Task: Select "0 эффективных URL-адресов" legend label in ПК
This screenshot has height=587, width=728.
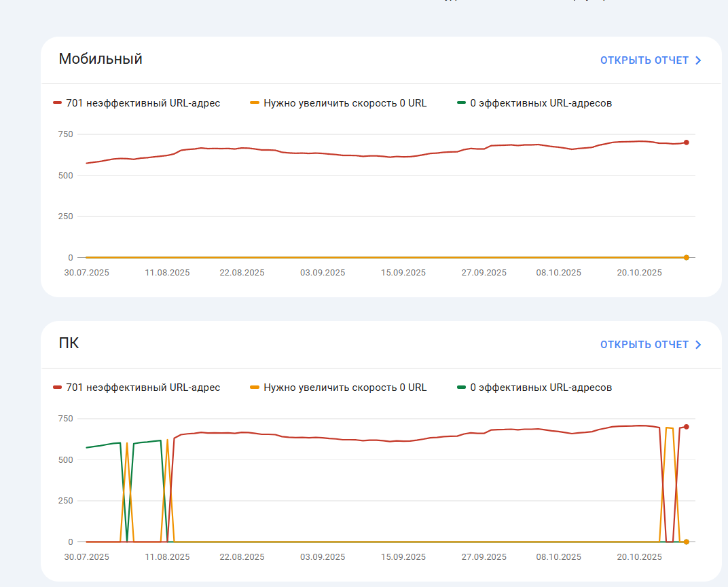Action: pos(541,387)
